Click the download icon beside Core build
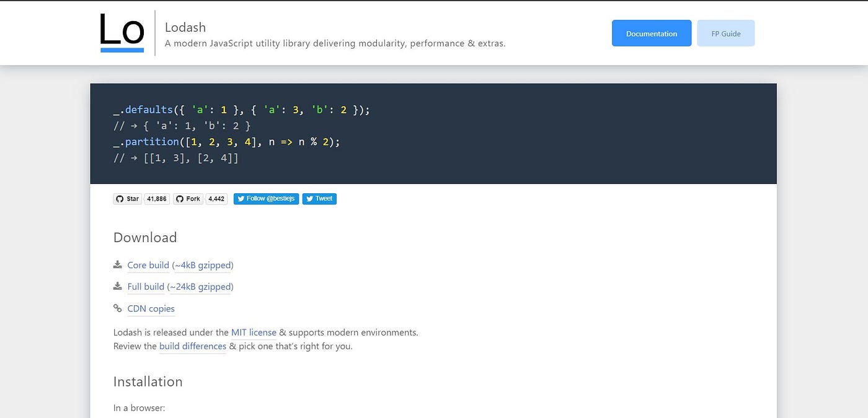The width and height of the screenshot is (868, 418). pyautogui.click(x=117, y=264)
